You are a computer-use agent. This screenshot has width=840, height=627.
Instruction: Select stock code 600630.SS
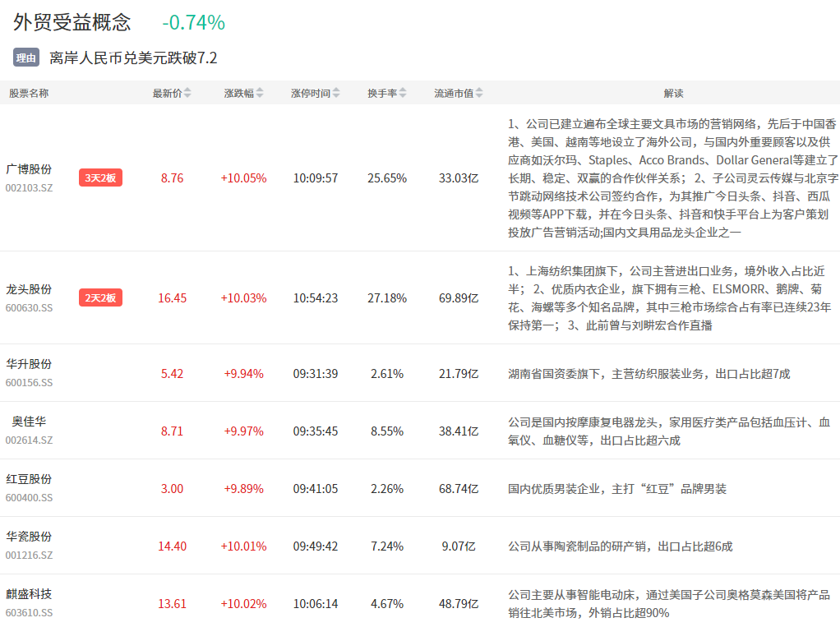pos(29,308)
